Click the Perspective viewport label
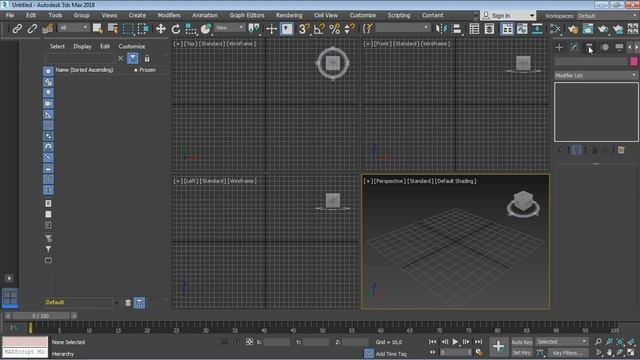Screen dimensions: 640x360 390,181
